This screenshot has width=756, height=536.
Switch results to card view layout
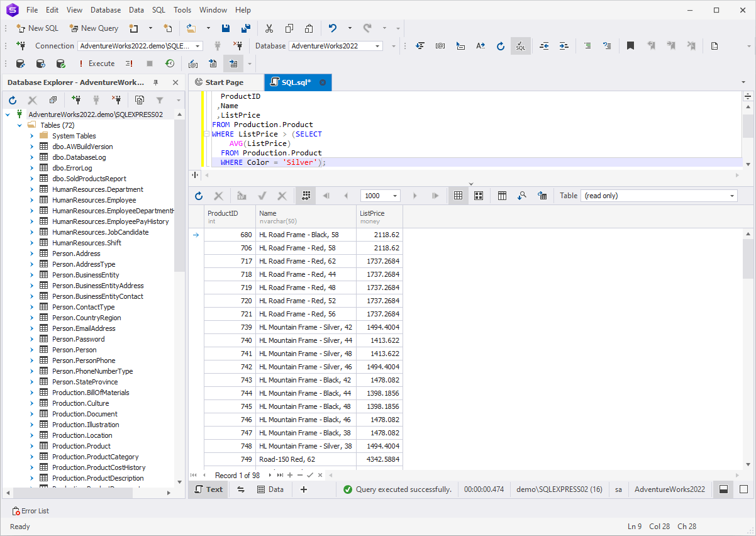[x=479, y=195]
